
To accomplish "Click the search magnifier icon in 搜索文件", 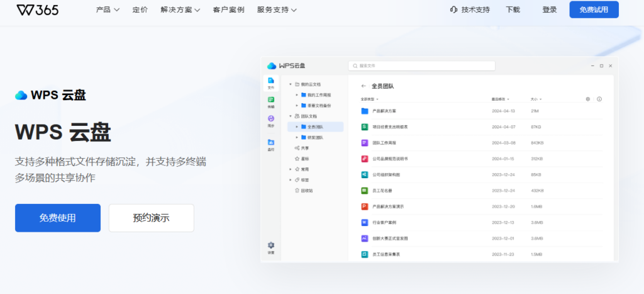I will [x=355, y=66].
